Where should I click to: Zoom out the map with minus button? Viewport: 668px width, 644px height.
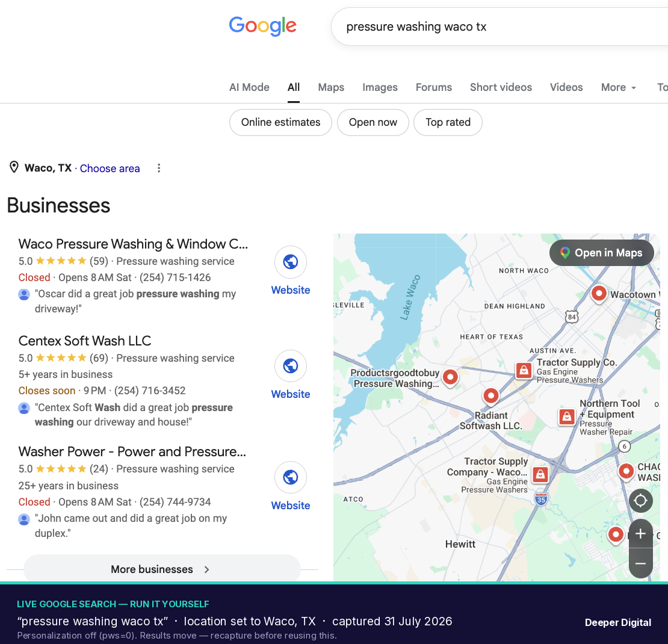point(640,563)
